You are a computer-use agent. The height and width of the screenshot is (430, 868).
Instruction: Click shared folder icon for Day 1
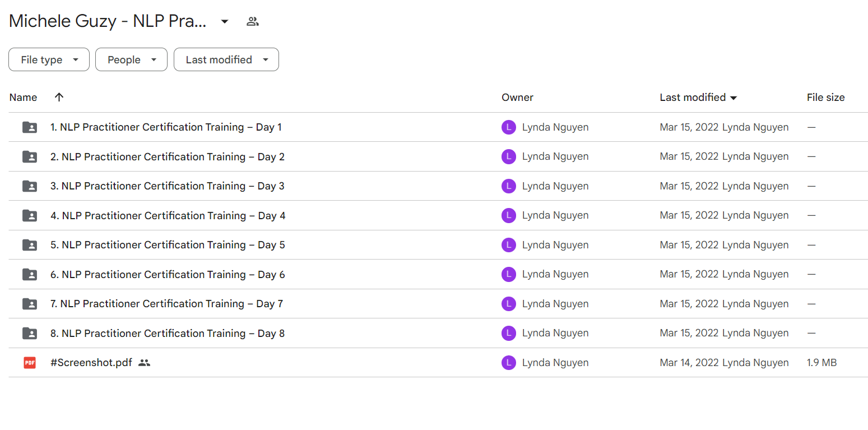coord(30,127)
